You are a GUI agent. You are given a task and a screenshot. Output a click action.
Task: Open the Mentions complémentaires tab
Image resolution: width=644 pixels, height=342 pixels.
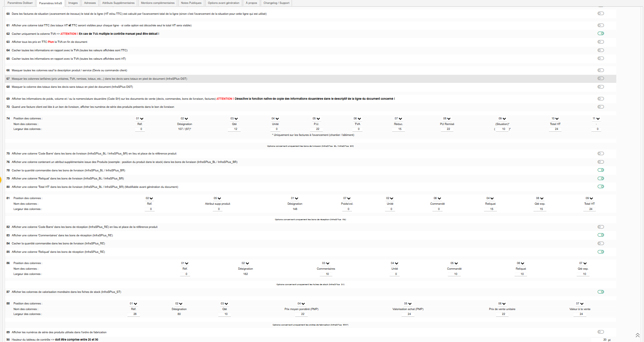(158, 3)
